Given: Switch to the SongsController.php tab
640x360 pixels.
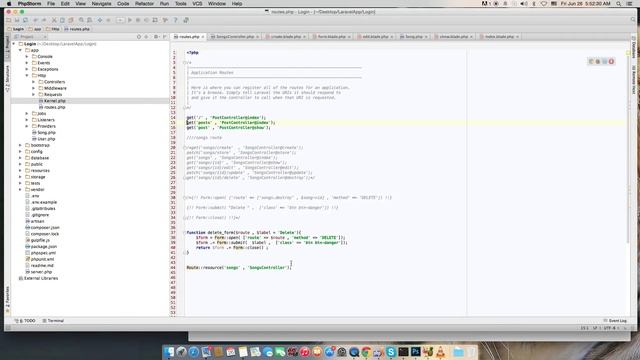Looking at the screenshot, I should click(x=235, y=37).
